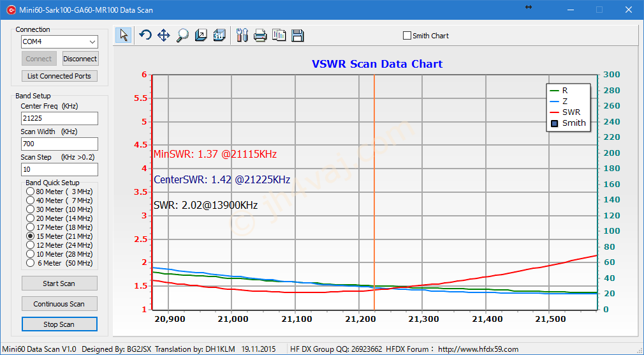
Task: Click the MinSWR 1.37 @21115KHz text
Action: tap(216, 155)
